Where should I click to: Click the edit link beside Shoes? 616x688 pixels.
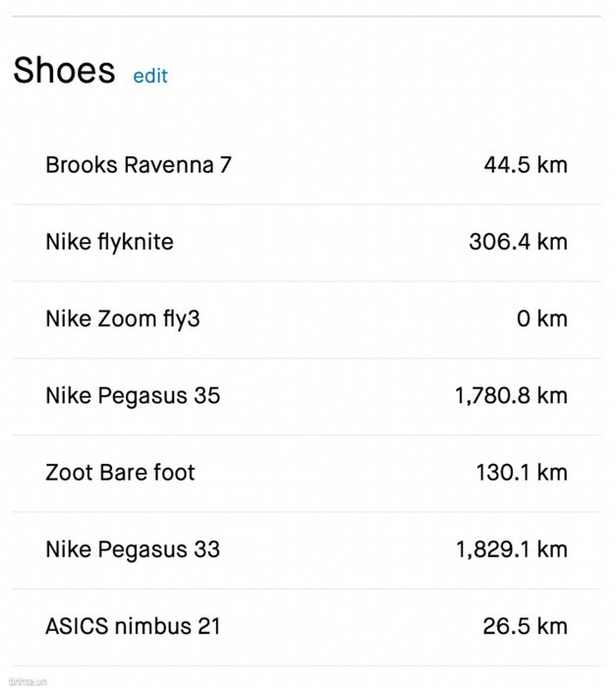coord(150,76)
